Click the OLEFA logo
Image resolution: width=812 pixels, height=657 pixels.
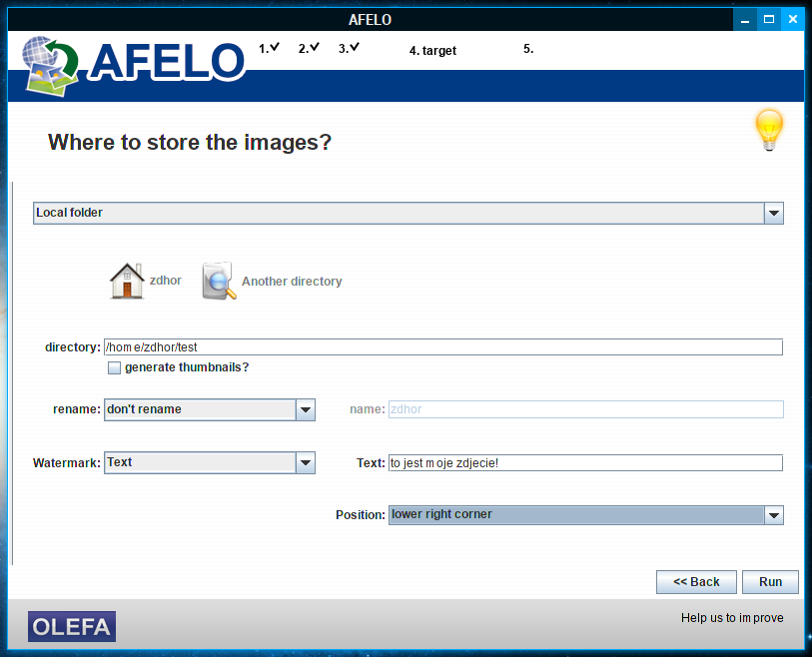(72, 626)
